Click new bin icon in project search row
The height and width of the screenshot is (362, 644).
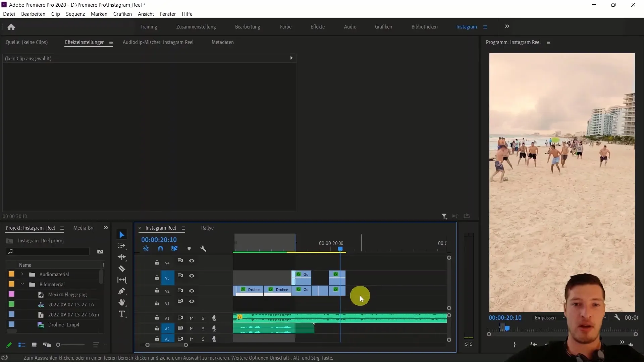click(100, 251)
